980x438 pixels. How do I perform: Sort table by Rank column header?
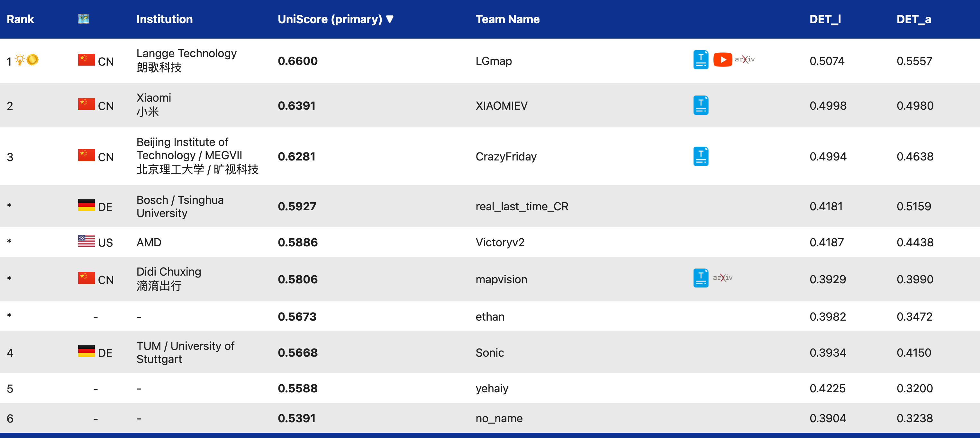coord(20,19)
